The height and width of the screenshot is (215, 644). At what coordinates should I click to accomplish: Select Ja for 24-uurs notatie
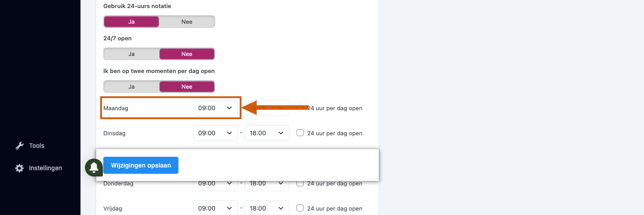131,21
